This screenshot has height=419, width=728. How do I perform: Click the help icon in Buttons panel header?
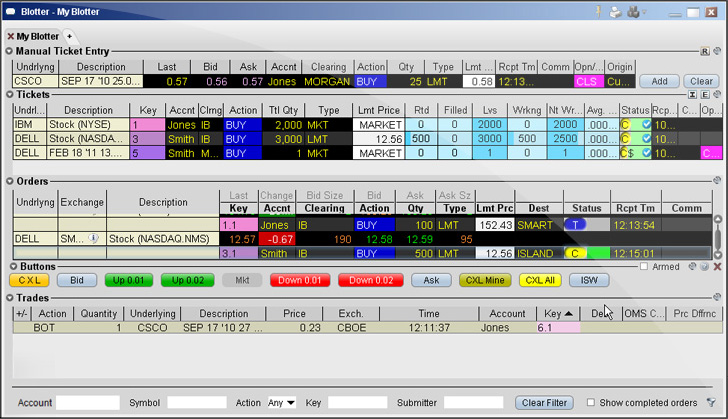(x=704, y=266)
